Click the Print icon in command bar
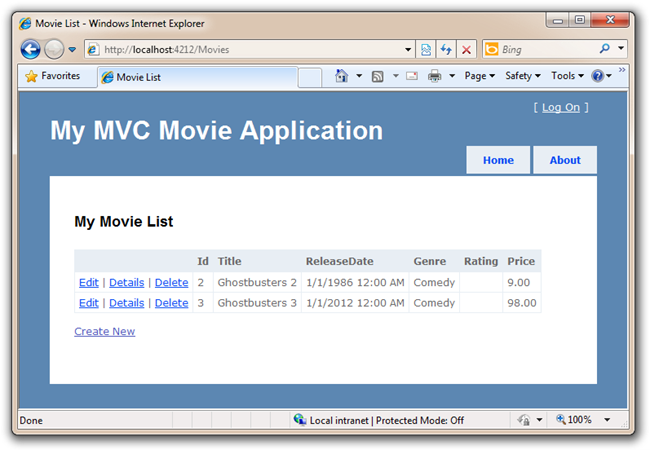The image size is (650, 450). 435,76
